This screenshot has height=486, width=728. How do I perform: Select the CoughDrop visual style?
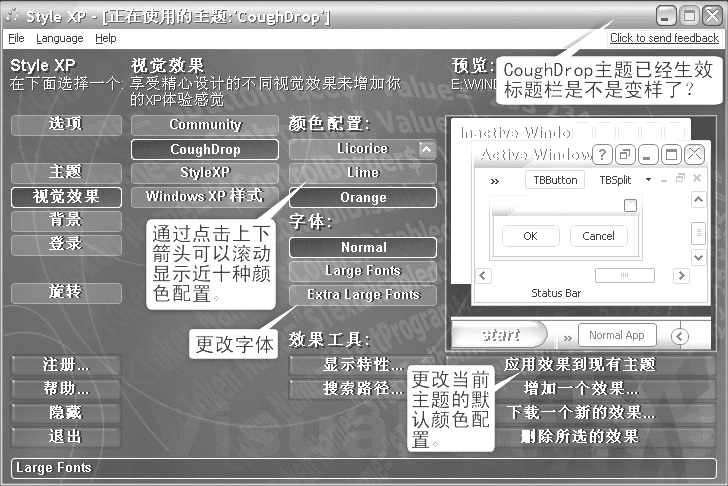[x=205, y=149]
